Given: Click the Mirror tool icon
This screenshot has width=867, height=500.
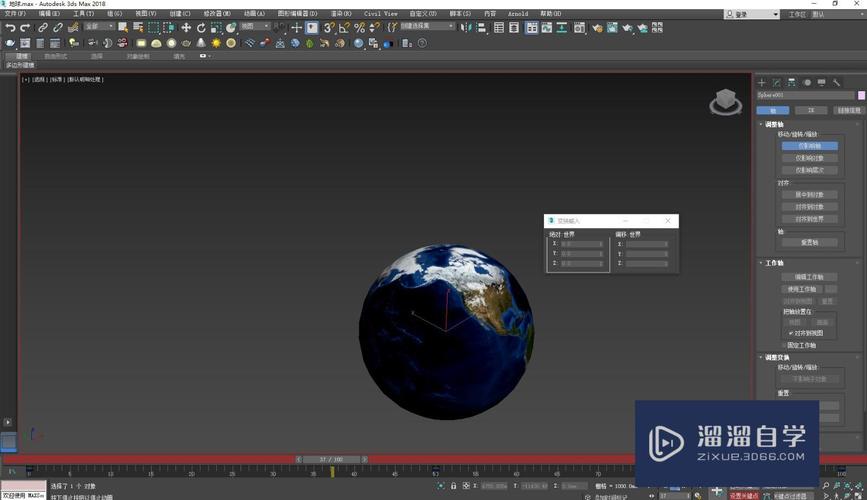Looking at the screenshot, I should click(466, 27).
